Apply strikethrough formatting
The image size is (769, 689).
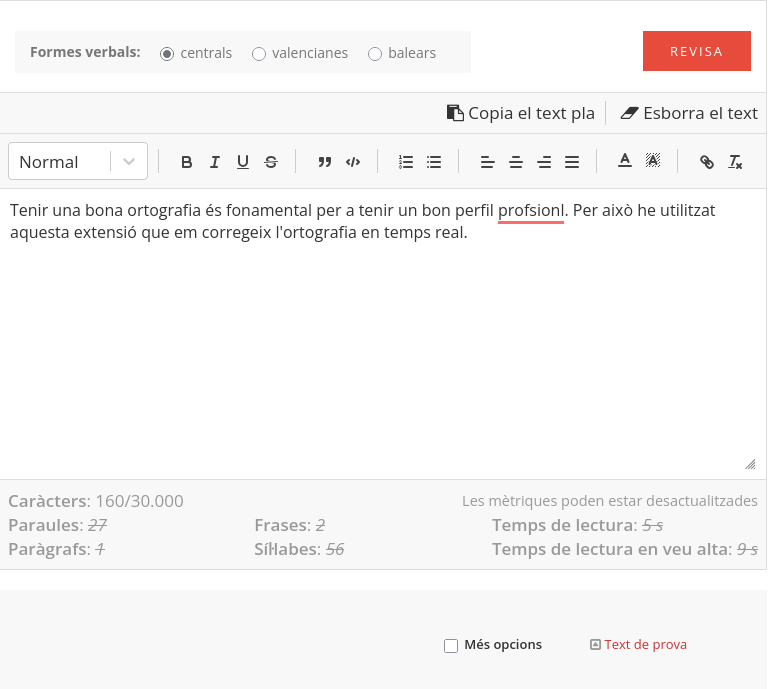tap(271, 162)
